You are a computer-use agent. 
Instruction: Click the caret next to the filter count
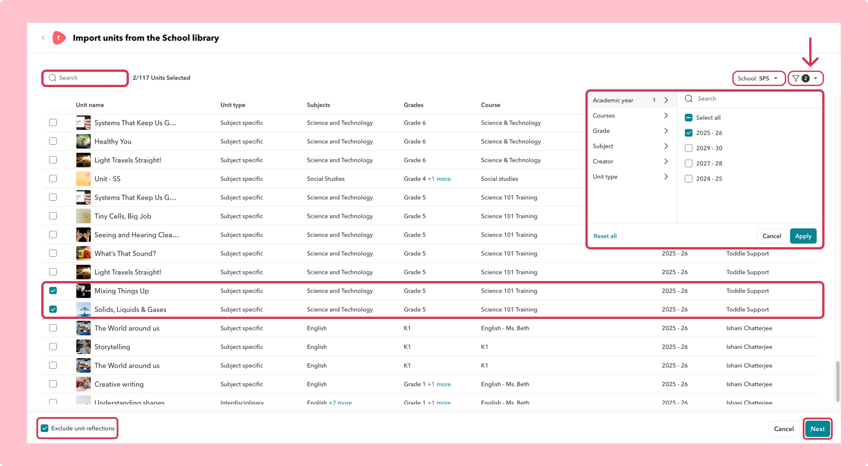(815, 79)
